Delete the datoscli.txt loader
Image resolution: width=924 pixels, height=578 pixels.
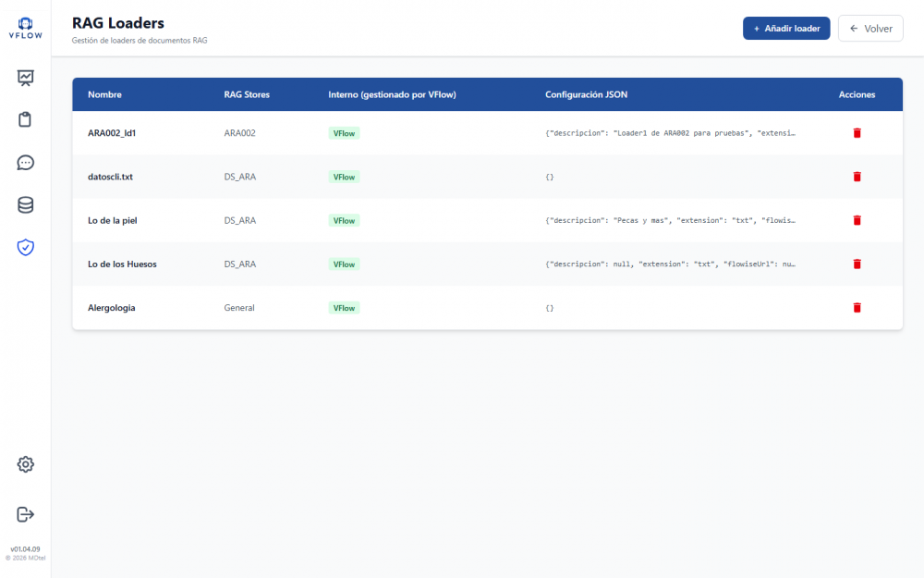click(x=857, y=177)
